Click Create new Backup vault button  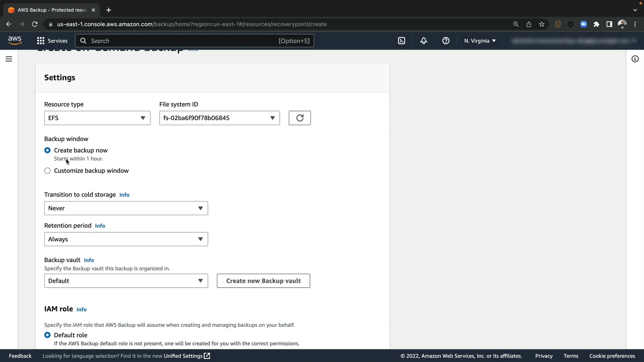[x=263, y=281]
